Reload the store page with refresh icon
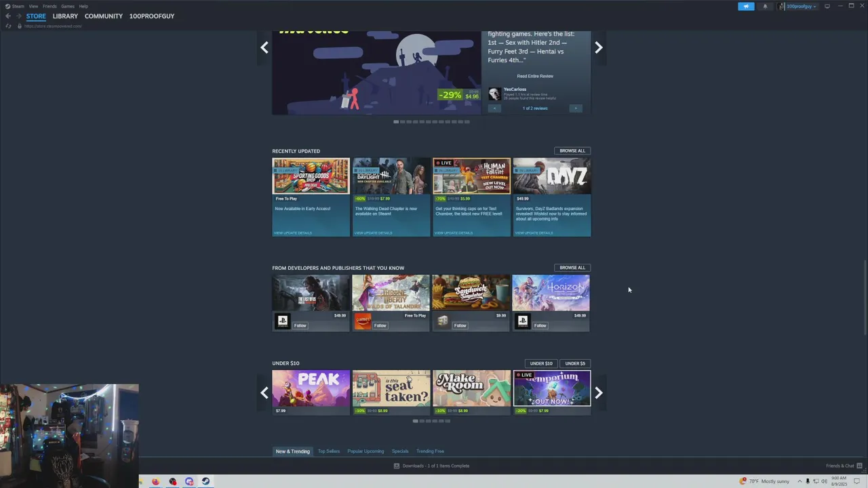This screenshot has height=488, width=868. point(8,26)
